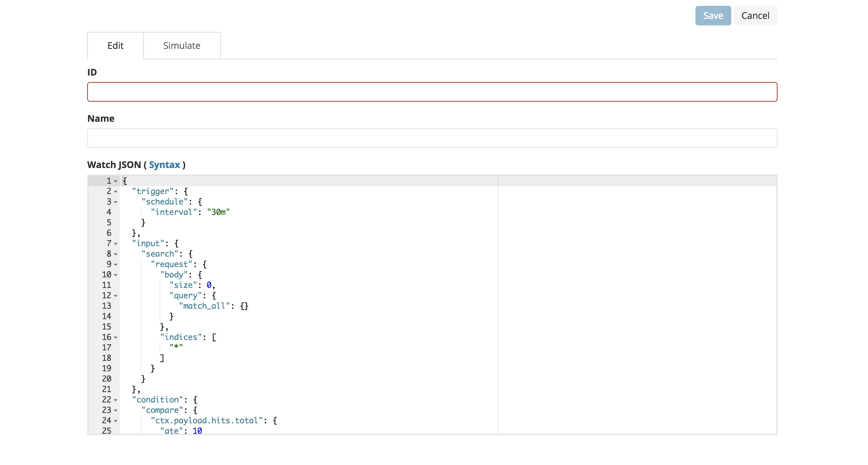Collapse the "query" block on line 12
Image resolution: width=868 pixels, height=465 pixels.
(x=116, y=296)
